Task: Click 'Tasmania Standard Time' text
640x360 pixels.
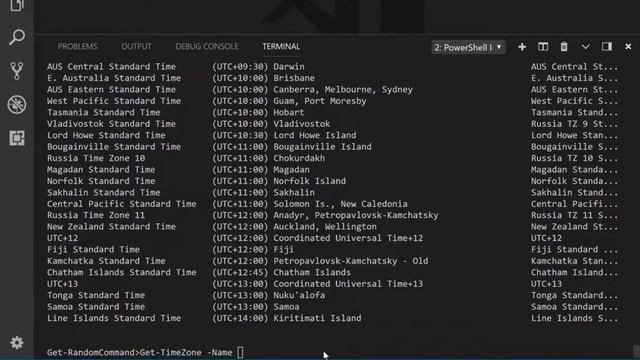Action: (x=104, y=112)
